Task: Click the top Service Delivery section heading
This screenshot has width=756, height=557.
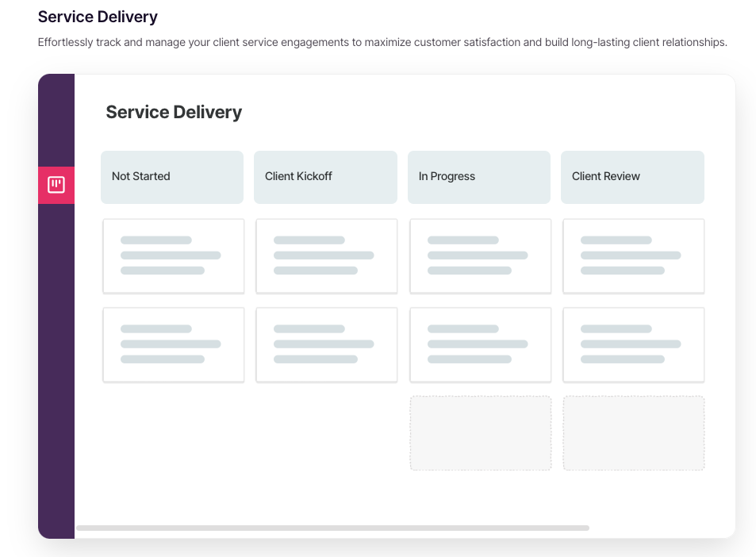Action: [98, 17]
